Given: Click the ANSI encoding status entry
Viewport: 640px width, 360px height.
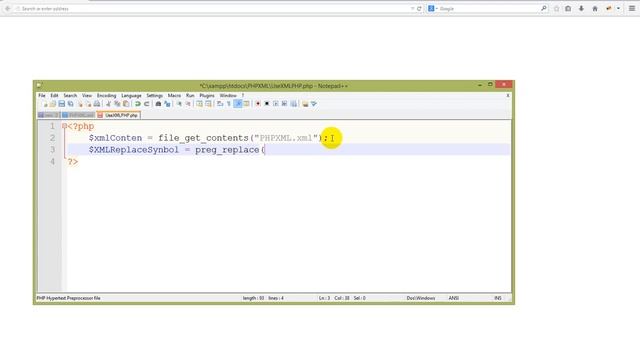Looking at the screenshot, I should click(454, 298).
